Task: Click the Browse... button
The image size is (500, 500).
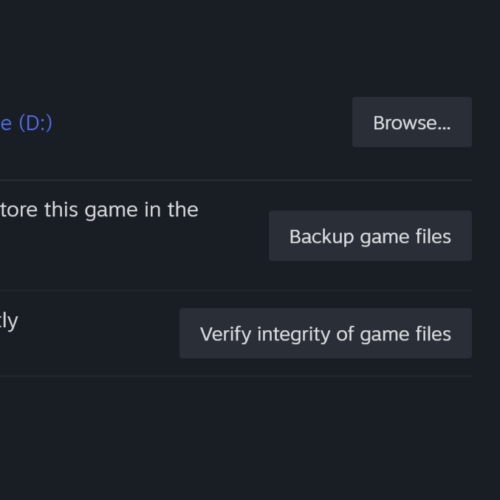Action: coord(412,122)
